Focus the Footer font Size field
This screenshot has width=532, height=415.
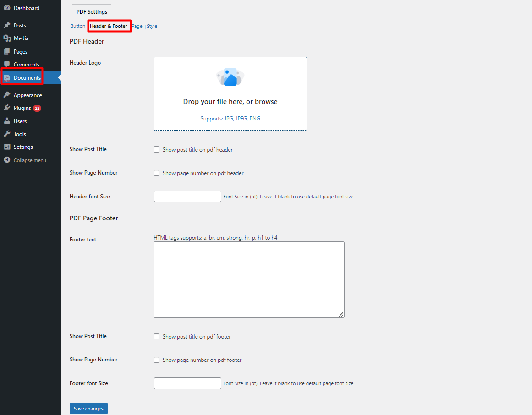(x=187, y=383)
